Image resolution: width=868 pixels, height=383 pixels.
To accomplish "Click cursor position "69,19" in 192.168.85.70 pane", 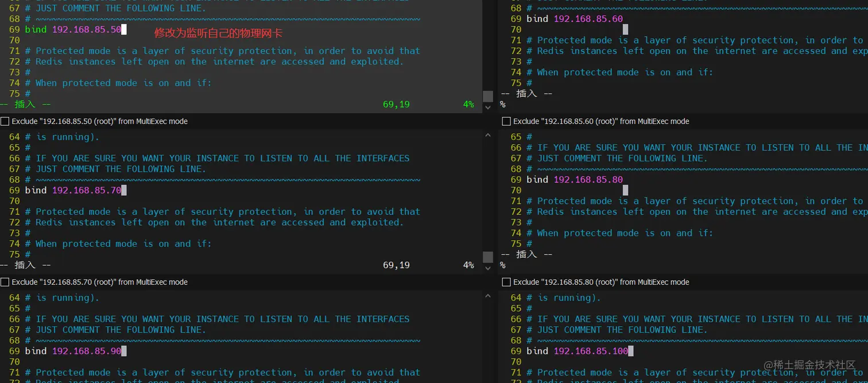I will (x=396, y=265).
